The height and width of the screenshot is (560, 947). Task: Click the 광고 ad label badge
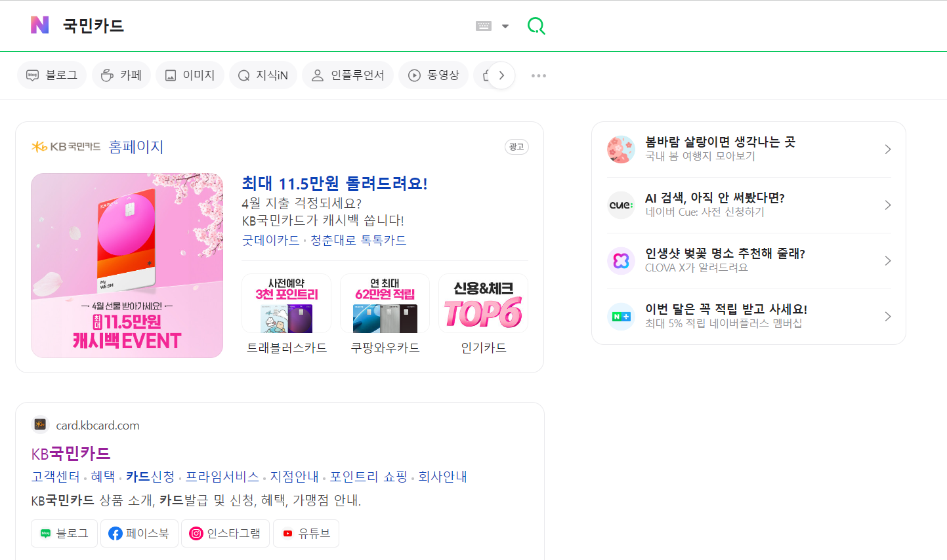(516, 147)
